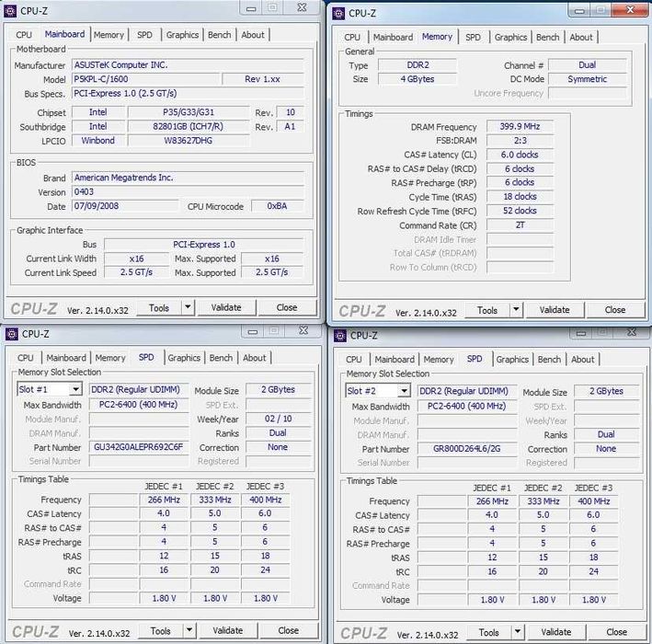Viewport: 652px width, 644px height.
Task: Open Tools dropdown arrow in Slot #2 SPD window
Action: 517,632
